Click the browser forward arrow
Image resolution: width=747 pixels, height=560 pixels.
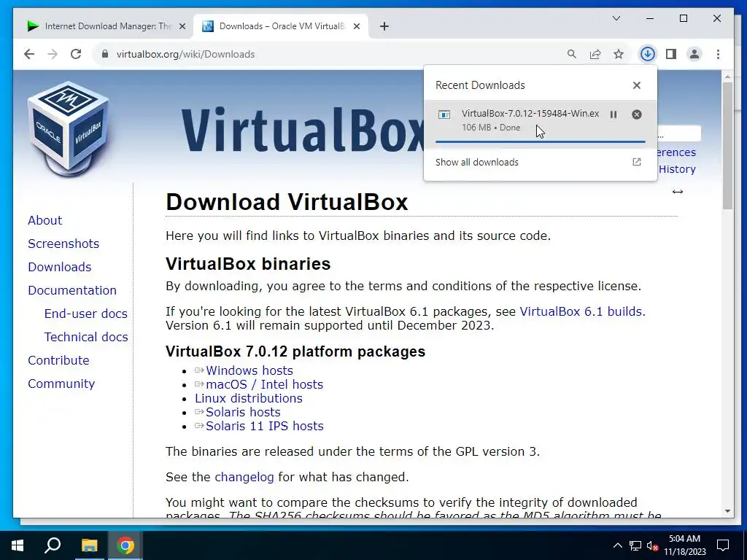(x=53, y=54)
